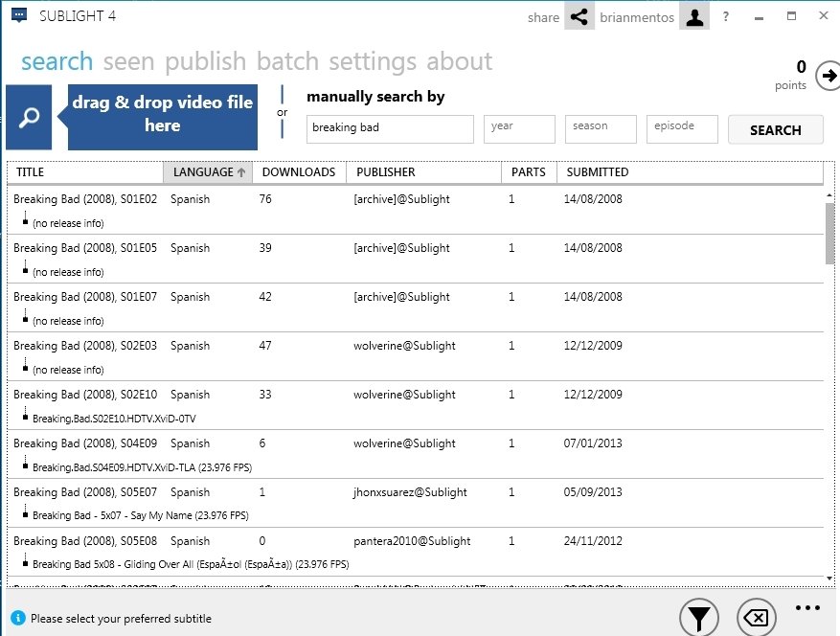840x636 pixels.
Task: Click the Sublight app logo icon
Action: 19,15
